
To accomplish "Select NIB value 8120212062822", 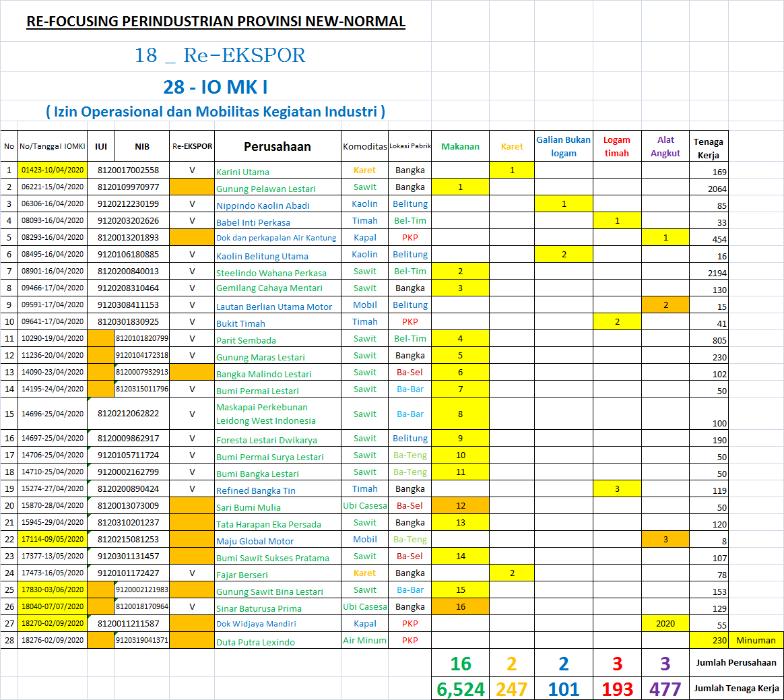I will point(129,414).
